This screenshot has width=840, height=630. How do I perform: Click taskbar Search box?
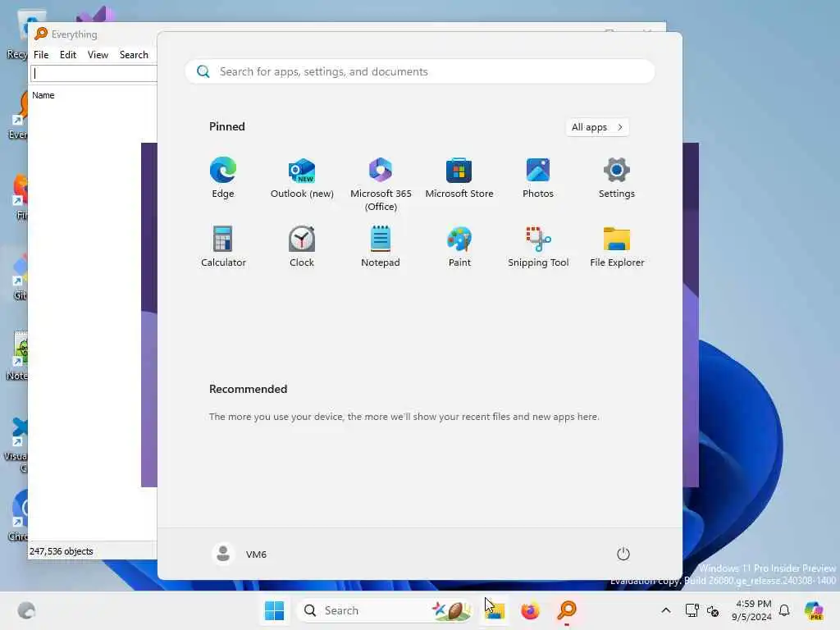[x=386, y=610]
